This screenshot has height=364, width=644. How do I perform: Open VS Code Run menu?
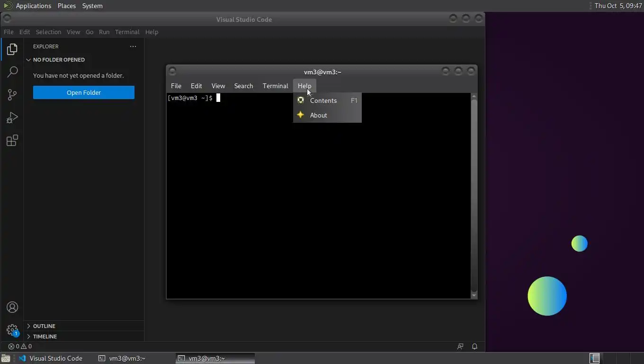pyautogui.click(x=104, y=32)
